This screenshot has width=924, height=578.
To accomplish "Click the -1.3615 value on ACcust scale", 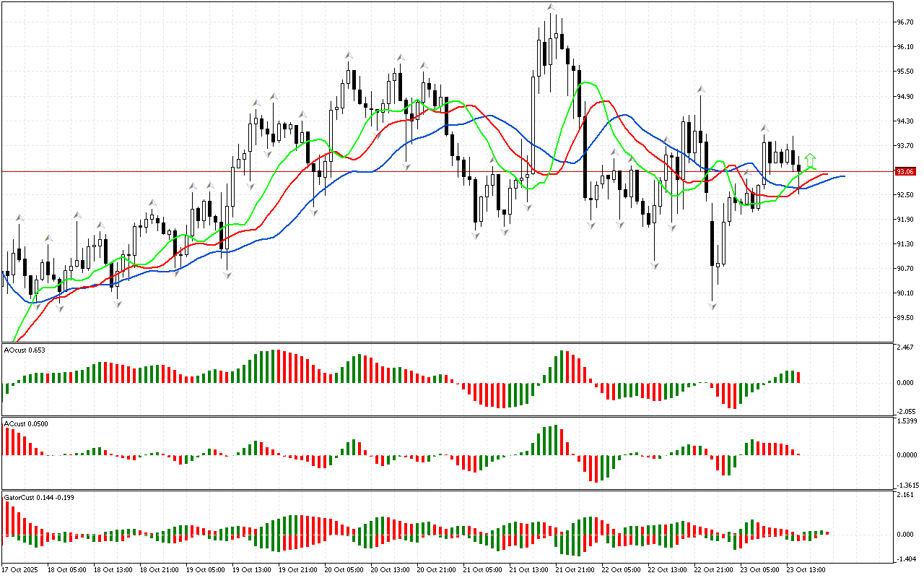I will tap(907, 486).
